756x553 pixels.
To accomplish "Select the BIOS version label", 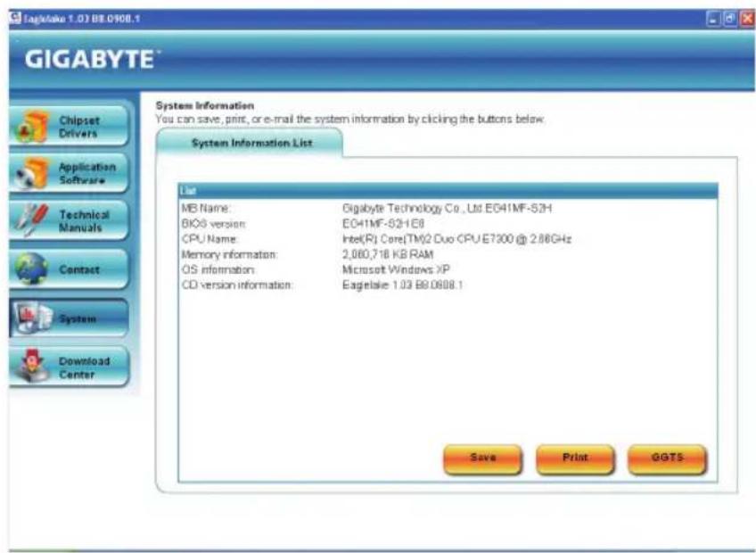I will coord(214,224).
